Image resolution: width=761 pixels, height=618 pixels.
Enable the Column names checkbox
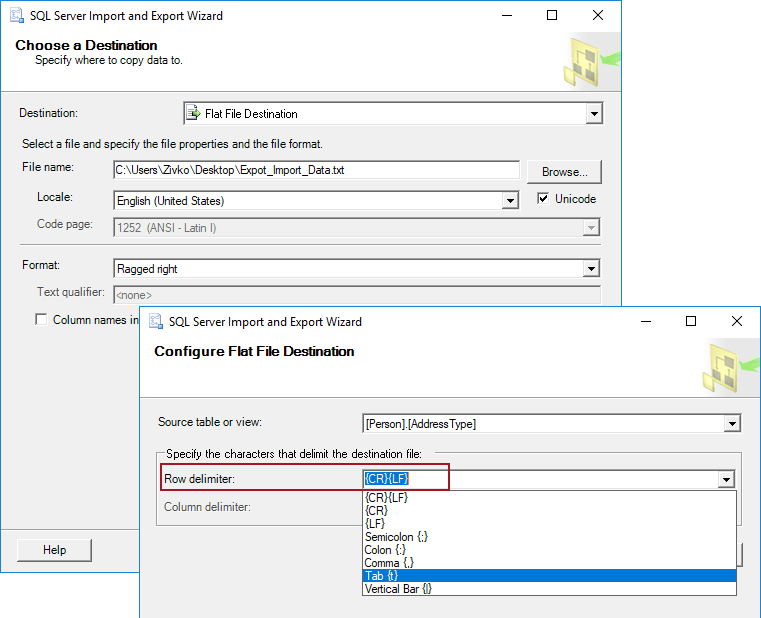click(41, 319)
